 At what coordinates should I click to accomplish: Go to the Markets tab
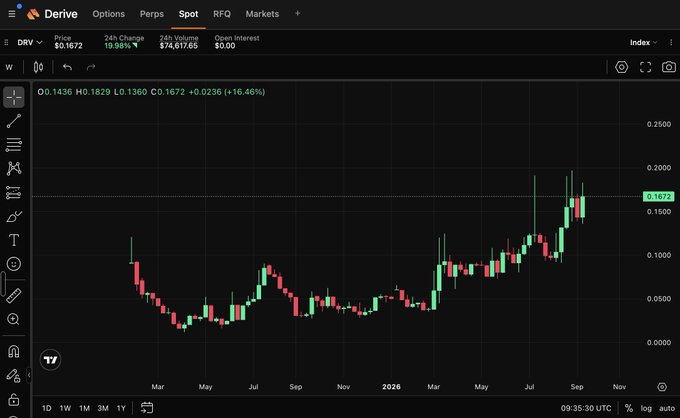point(262,14)
